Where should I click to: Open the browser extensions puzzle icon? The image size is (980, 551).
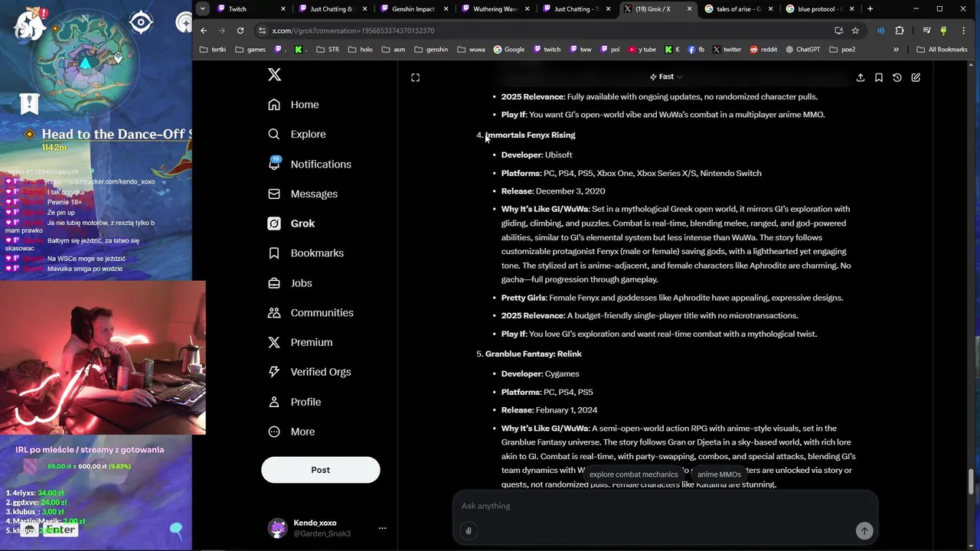900,31
